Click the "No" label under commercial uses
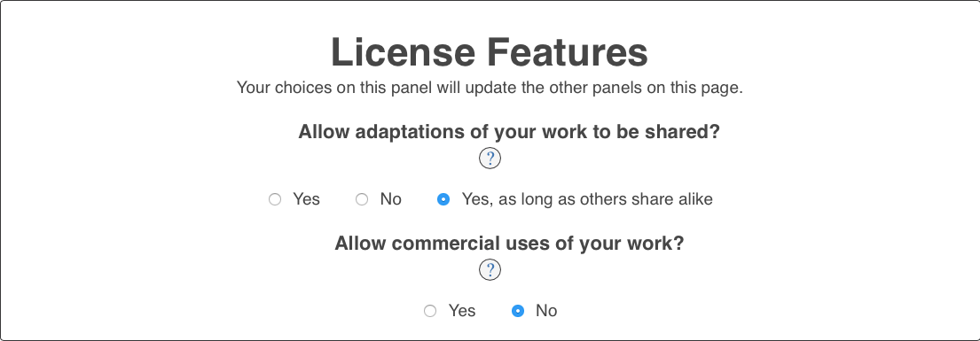The width and height of the screenshot is (980, 341). (546, 310)
